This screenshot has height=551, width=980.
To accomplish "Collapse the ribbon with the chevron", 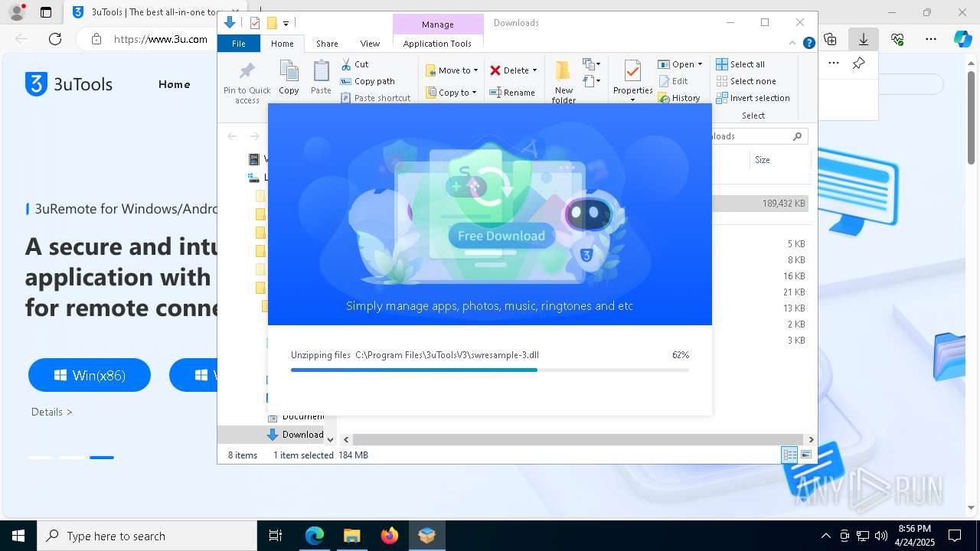I will pos(793,43).
